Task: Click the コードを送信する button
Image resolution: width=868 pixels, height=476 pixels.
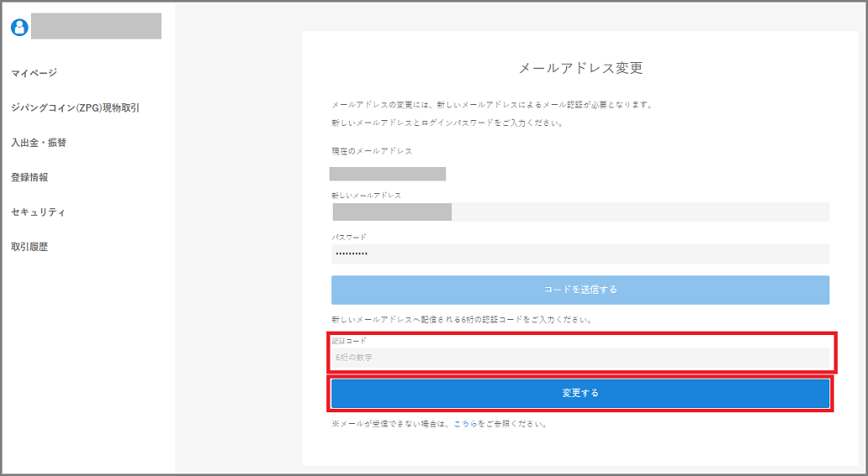Action: [x=580, y=290]
